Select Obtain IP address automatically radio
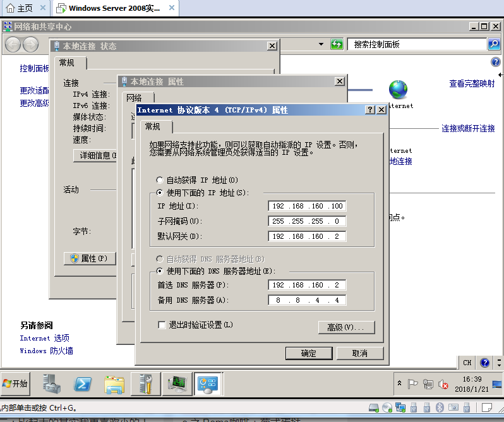This screenshot has height=422, width=504. click(x=159, y=180)
